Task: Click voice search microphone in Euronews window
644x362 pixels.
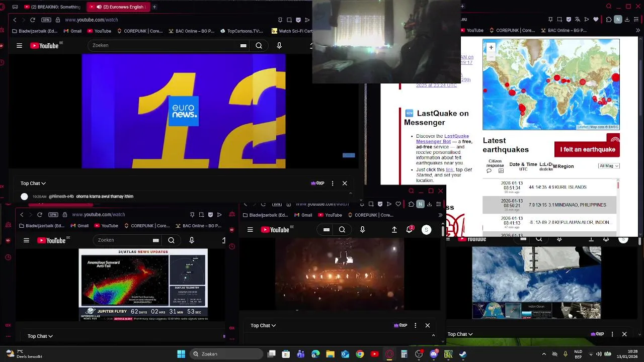Action: click(279, 46)
